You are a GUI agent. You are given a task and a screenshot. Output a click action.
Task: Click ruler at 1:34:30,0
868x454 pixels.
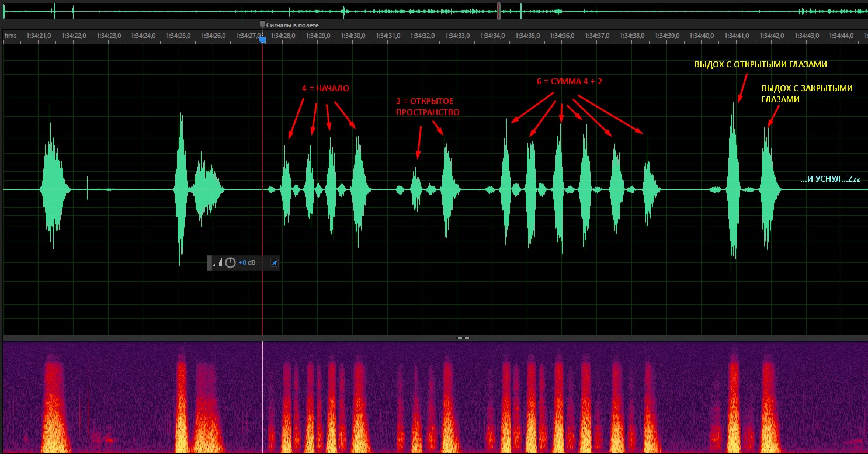353,36
